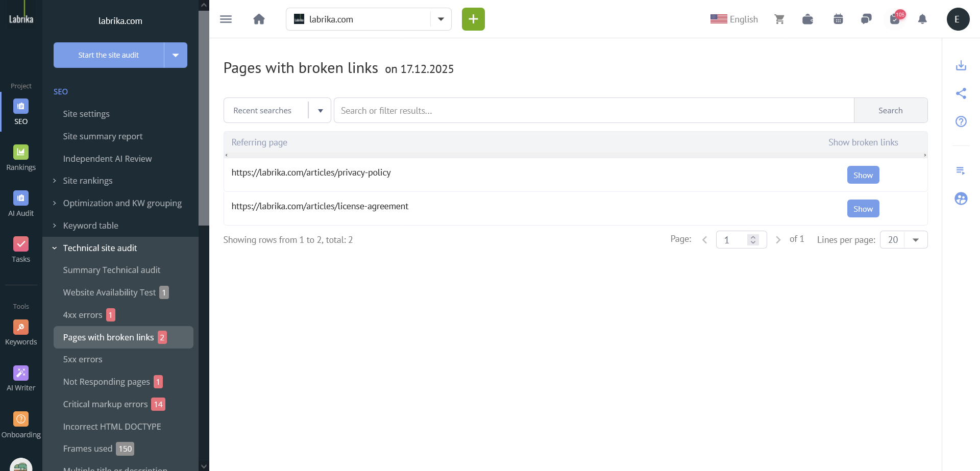The width and height of the screenshot is (980, 471).
Task: Click the Search button
Action: click(x=890, y=110)
